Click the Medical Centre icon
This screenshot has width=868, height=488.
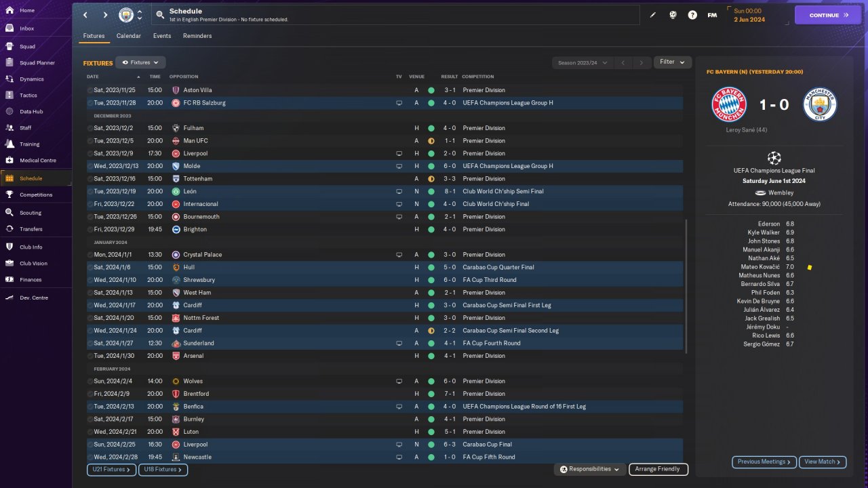pyautogui.click(x=9, y=161)
